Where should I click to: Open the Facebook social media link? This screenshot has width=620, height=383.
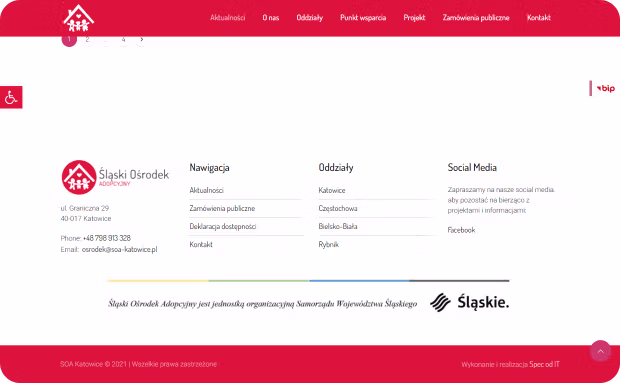(461, 230)
